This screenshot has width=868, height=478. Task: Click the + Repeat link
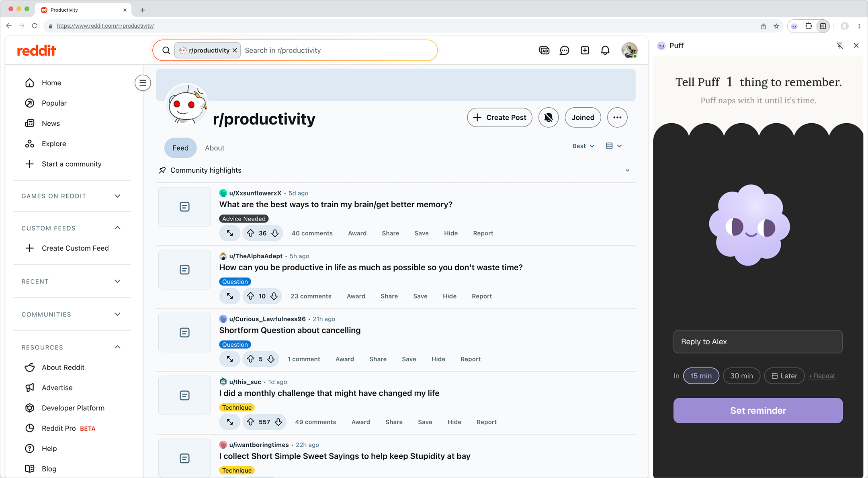(x=822, y=376)
